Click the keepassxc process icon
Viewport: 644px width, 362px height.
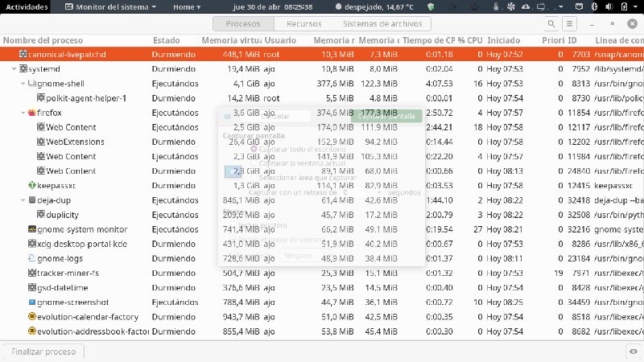(x=32, y=186)
